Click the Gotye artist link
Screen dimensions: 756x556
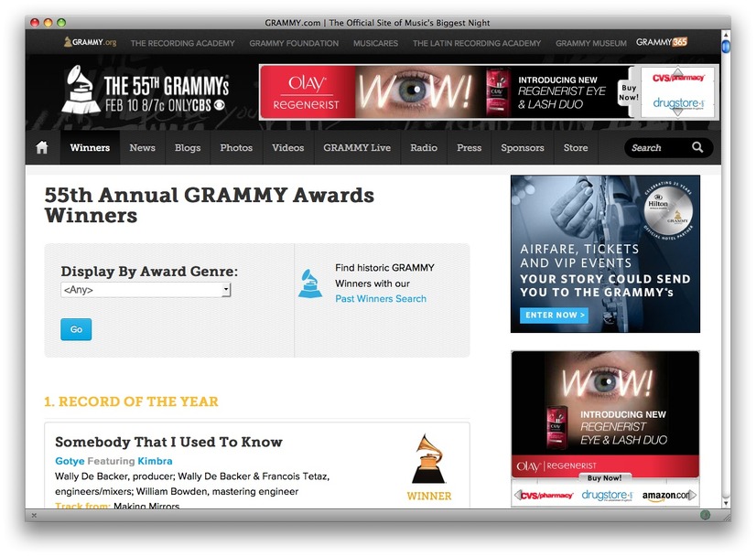70,461
